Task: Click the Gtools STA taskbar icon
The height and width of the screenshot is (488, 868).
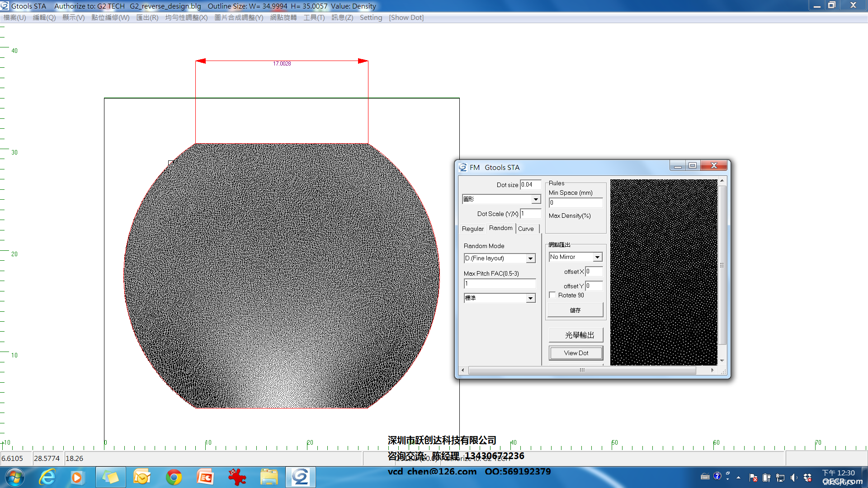Action: pyautogui.click(x=300, y=477)
